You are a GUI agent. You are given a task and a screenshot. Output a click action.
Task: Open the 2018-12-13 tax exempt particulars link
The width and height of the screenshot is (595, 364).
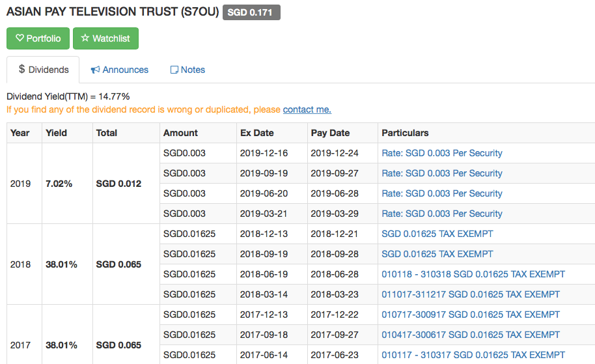437,234
